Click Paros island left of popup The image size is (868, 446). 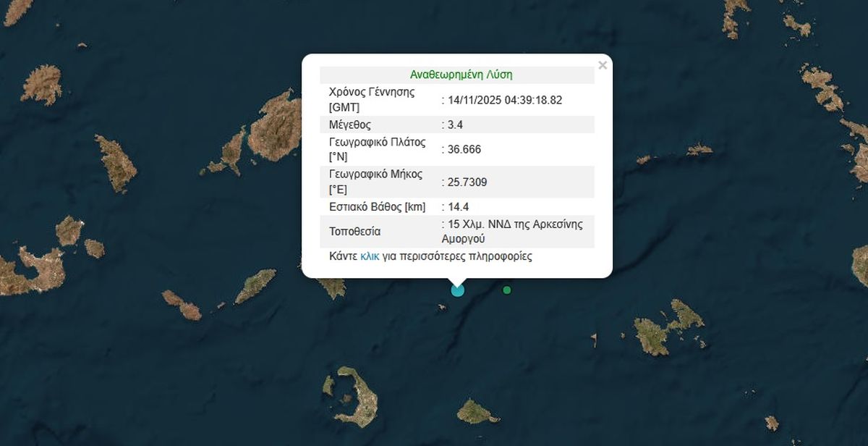276,127
